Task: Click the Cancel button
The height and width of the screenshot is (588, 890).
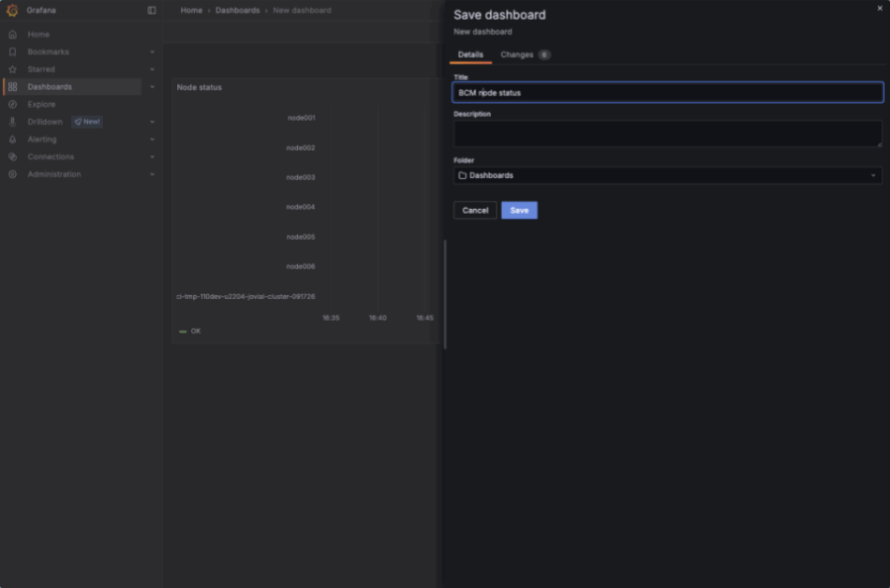Action: (475, 210)
